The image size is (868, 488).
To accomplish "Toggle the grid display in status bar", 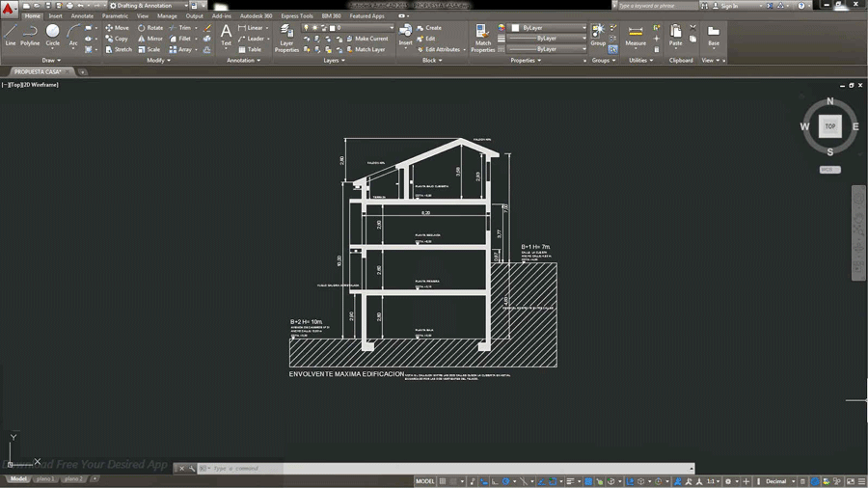I will pos(443,481).
